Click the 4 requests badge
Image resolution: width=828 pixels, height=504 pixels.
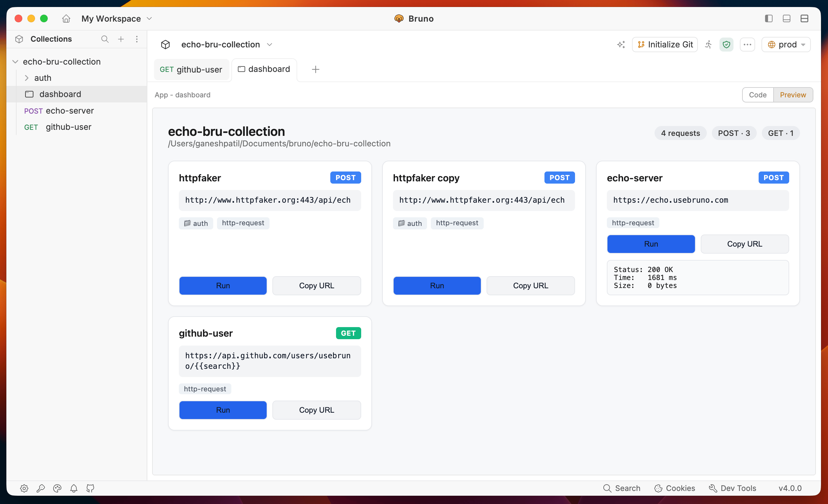tap(680, 133)
